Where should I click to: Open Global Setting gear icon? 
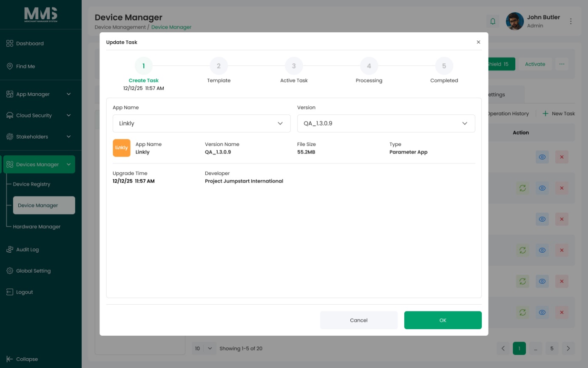10,271
